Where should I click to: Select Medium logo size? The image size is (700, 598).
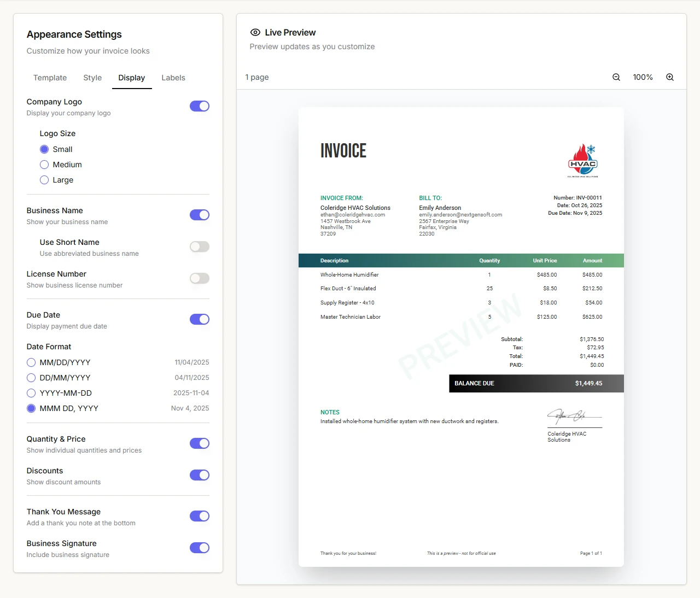pyautogui.click(x=44, y=165)
